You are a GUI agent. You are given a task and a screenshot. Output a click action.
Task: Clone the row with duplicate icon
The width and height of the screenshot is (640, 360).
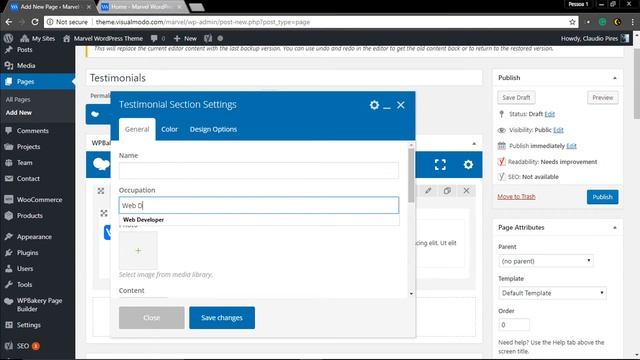(447, 191)
